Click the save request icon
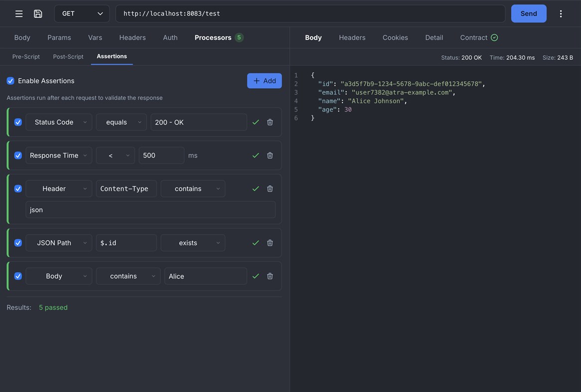The image size is (581, 392). pyautogui.click(x=38, y=14)
